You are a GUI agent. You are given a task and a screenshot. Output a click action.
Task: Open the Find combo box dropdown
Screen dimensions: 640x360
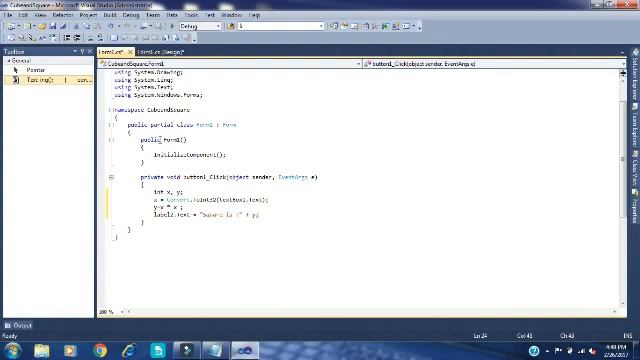pyautogui.click(x=321, y=26)
